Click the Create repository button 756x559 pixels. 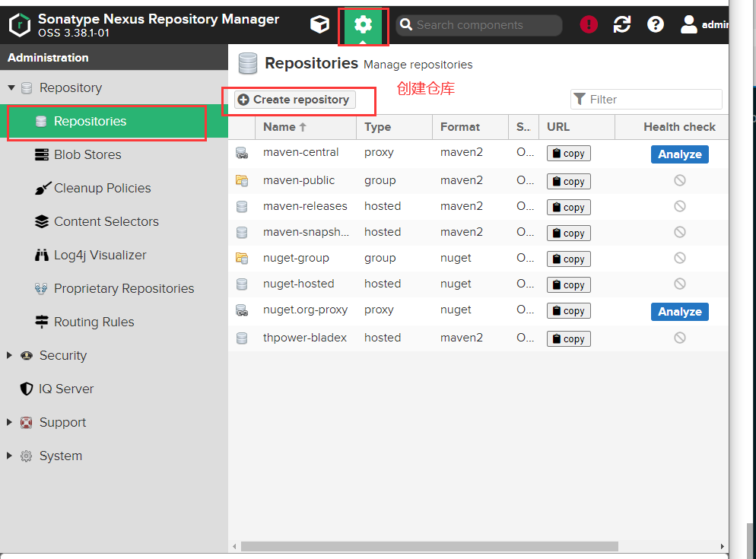pos(294,100)
